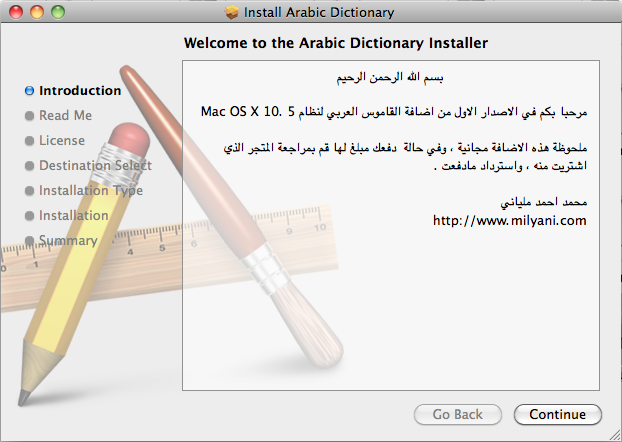
Task: Select the Installation Type step label
Action: pos(90,191)
